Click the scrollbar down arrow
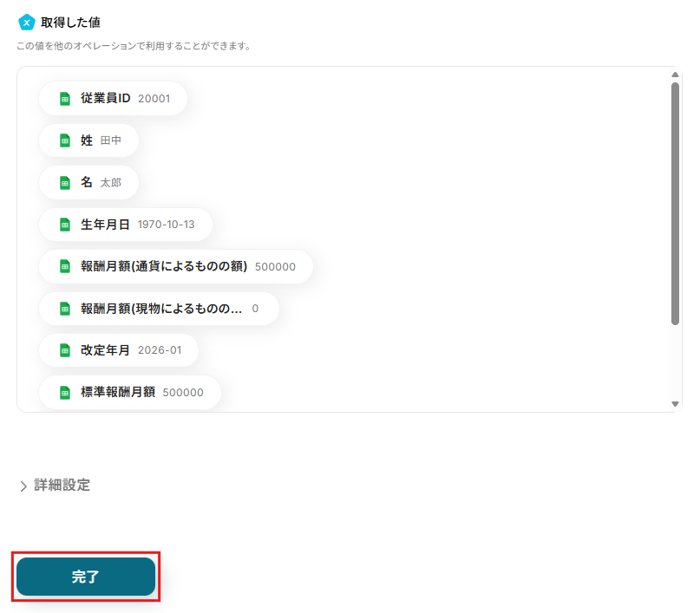Screen dimensions: 700x613 click(x=675, y=404)
